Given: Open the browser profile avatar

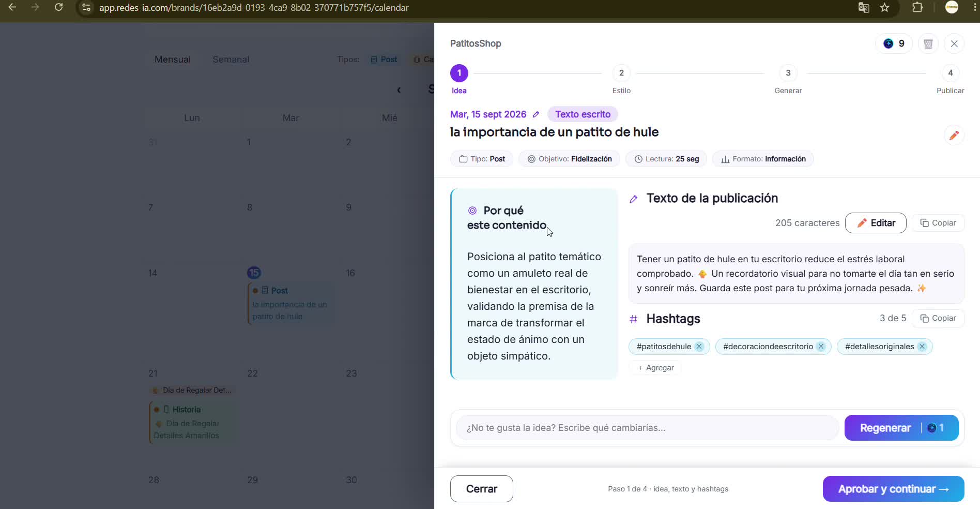Looking at the screenshot, I should click(x=952, y=7).
